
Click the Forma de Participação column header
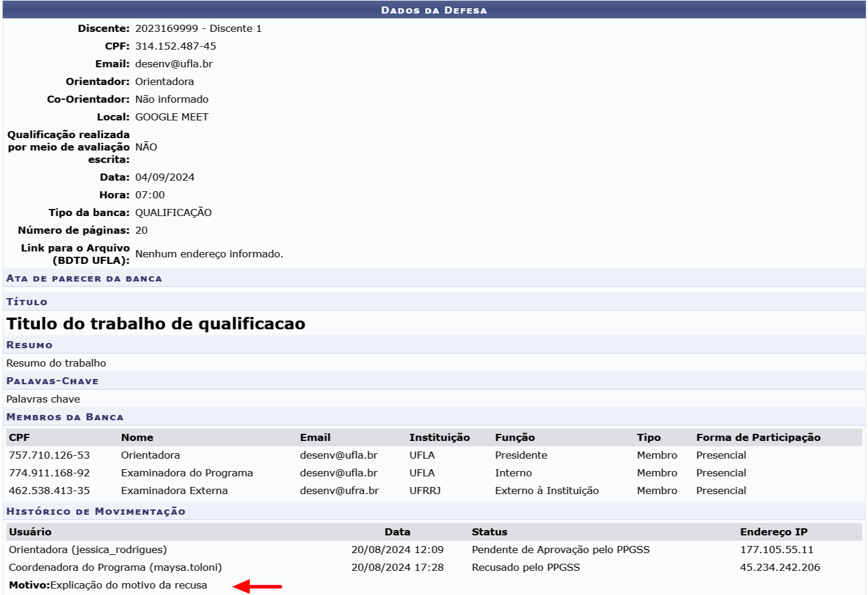[758, 437]
